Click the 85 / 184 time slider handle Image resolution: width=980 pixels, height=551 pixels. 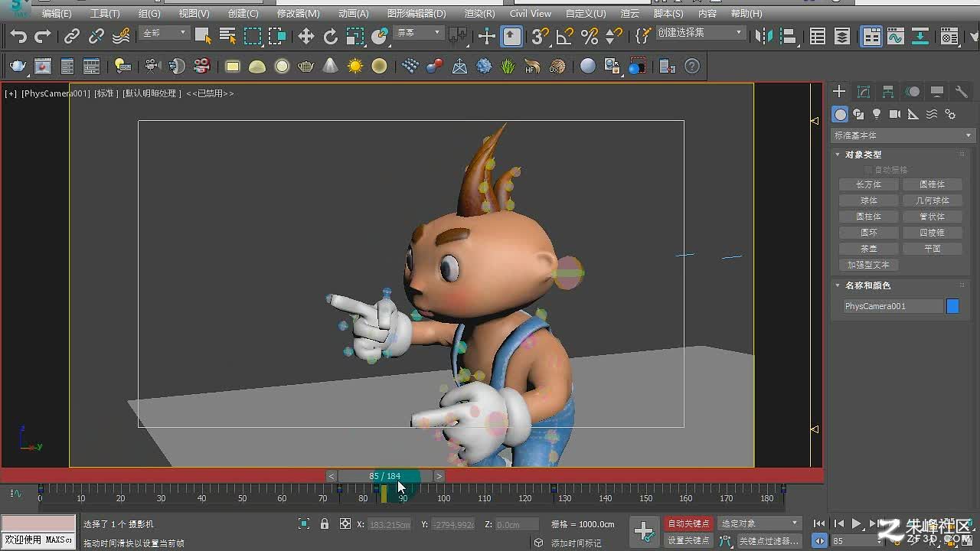pos(385,476)
